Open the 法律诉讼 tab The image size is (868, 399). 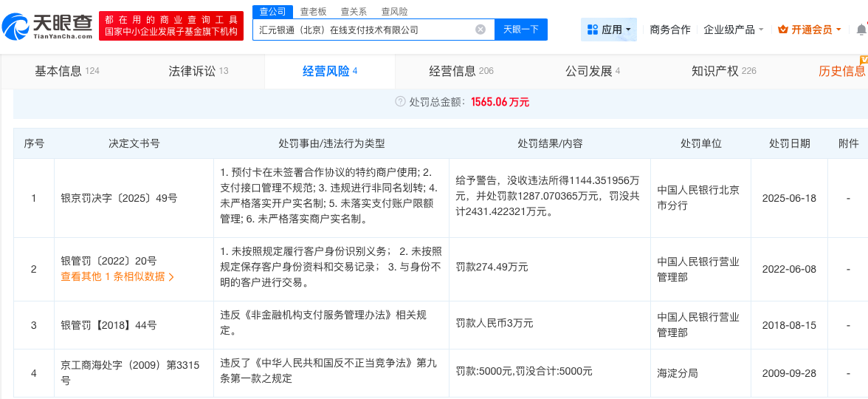click(198, 71)
